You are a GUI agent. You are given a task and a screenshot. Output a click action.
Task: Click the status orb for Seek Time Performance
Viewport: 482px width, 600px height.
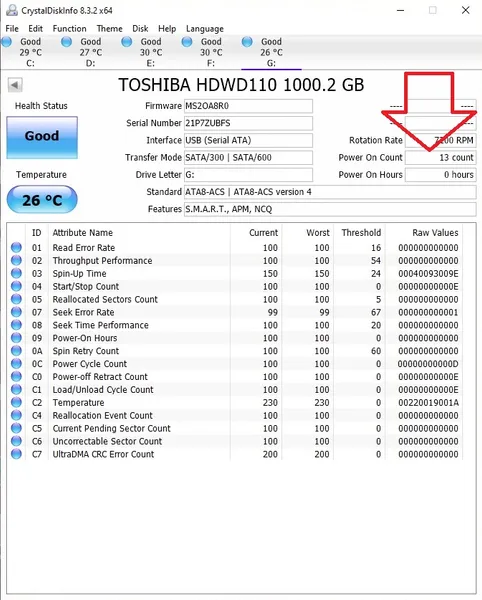tap(16, 325)
